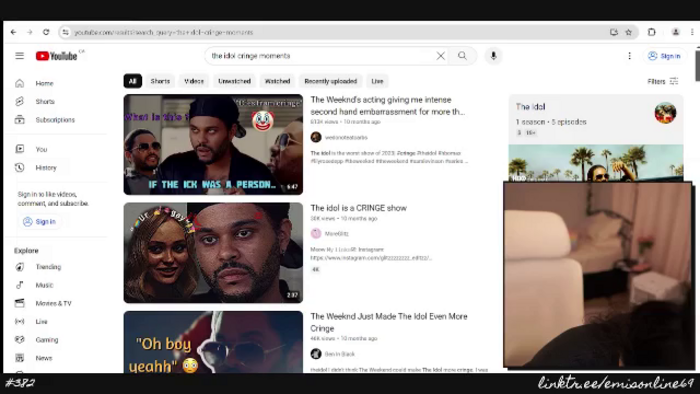Screen dimensions: 700x394
Task: Go to YouTube home via logo
Action: [x=57, y=56]
